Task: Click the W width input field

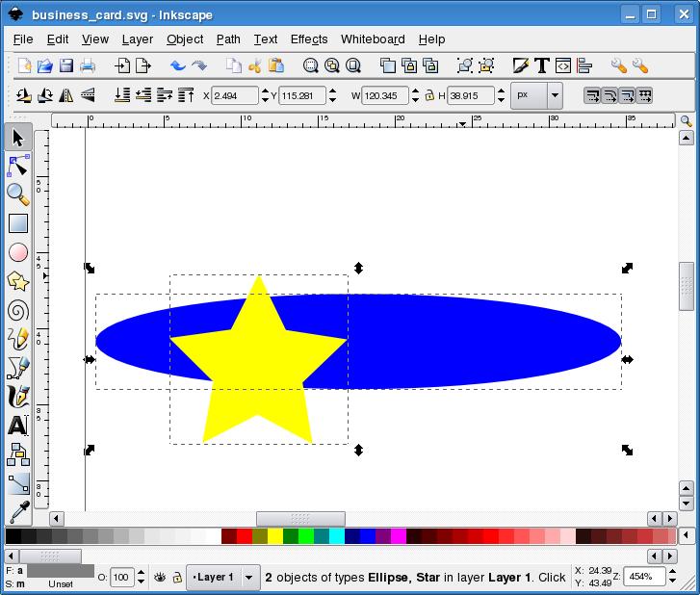Action: tap(384, 95)
